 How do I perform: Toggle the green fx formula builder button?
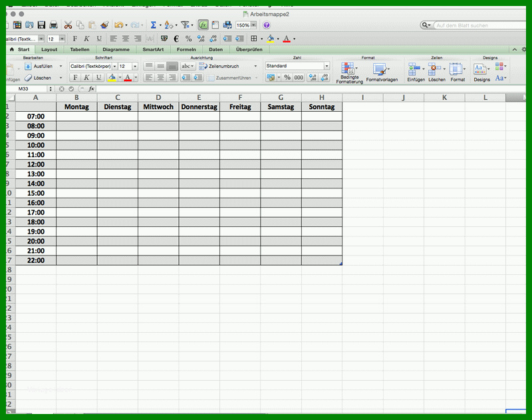pyautogui.click(x=203, y=25)
